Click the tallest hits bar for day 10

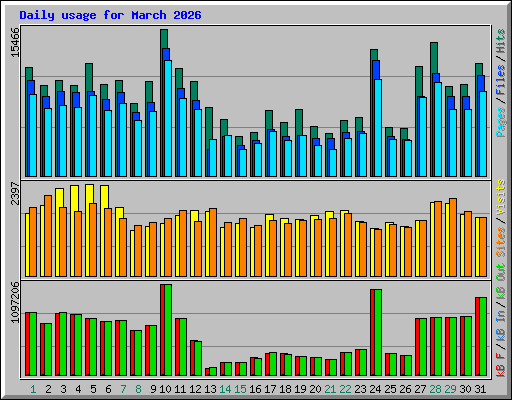coord(164,39)
